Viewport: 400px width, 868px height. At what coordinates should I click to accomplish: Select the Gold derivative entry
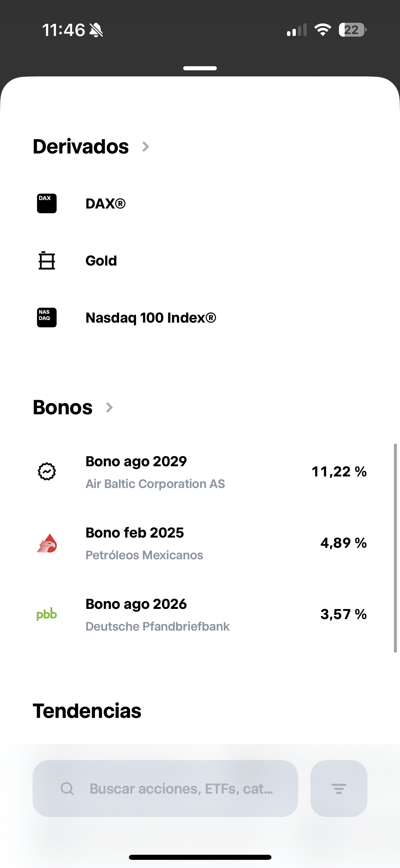[x=101, y=261]
